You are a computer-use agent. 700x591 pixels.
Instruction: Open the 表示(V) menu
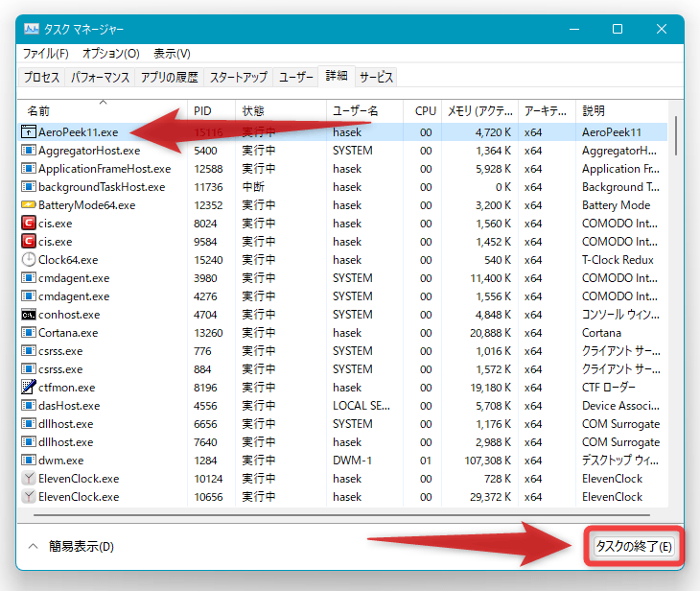(172, 54)
